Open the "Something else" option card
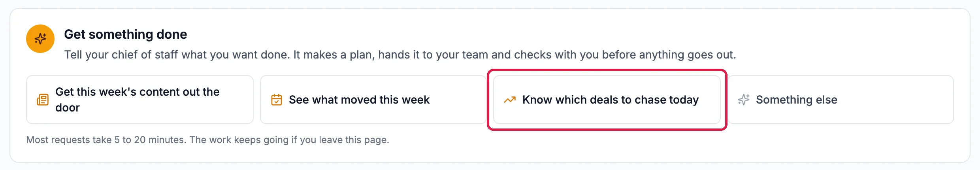980x170 pixels. (x=841, y=100)
